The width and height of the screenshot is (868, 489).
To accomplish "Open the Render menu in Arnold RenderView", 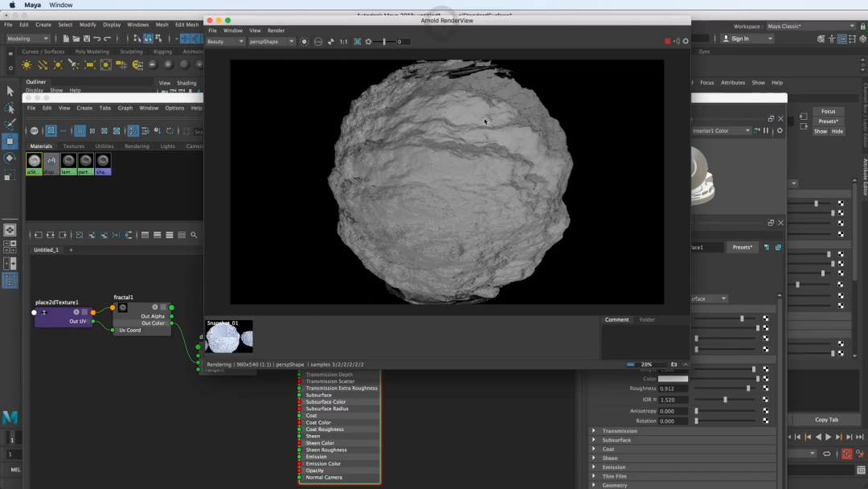I will 276,31.
